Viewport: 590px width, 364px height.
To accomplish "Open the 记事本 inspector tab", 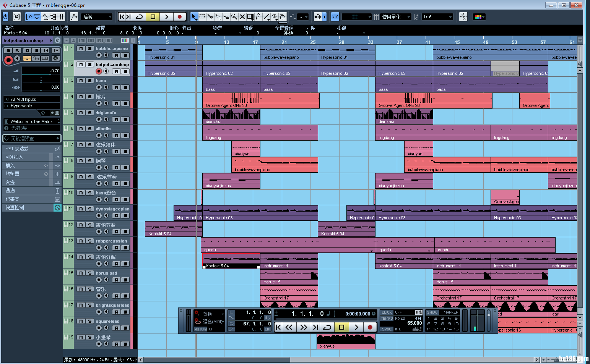I will coord(32,199).
